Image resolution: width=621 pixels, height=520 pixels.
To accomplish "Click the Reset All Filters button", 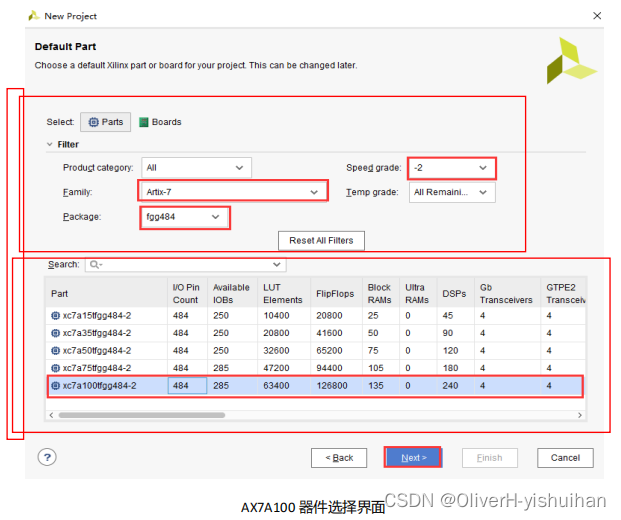I will pos(321,240).
